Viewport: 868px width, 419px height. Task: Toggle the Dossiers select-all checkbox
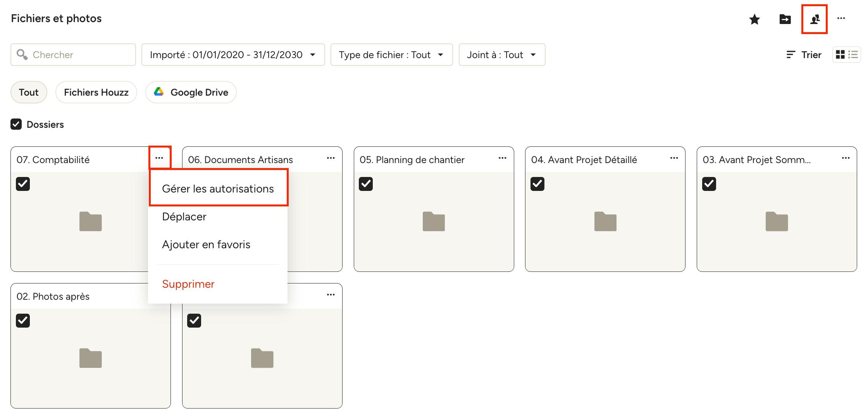(16, 124)
